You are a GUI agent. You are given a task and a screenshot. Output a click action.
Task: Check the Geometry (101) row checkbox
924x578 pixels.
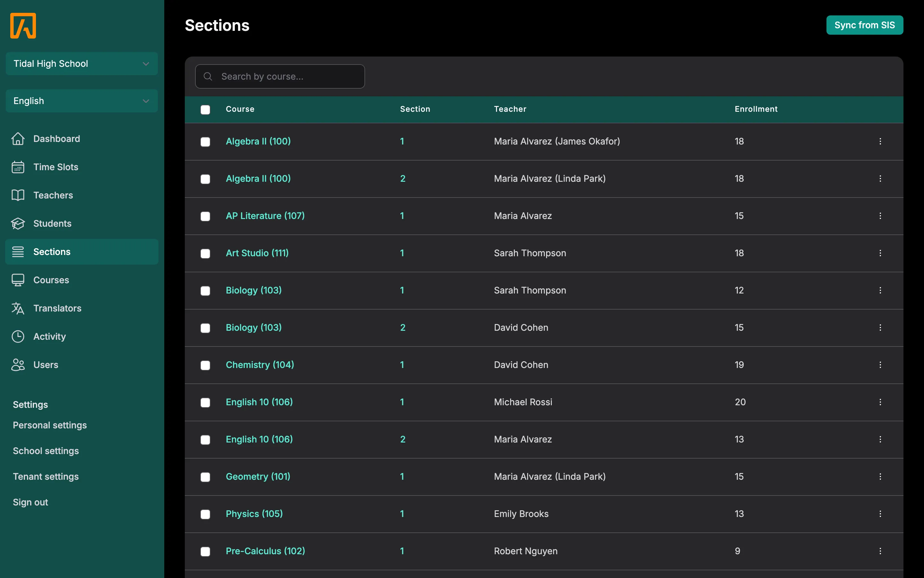pyautogui.click(x=205, y=477)
